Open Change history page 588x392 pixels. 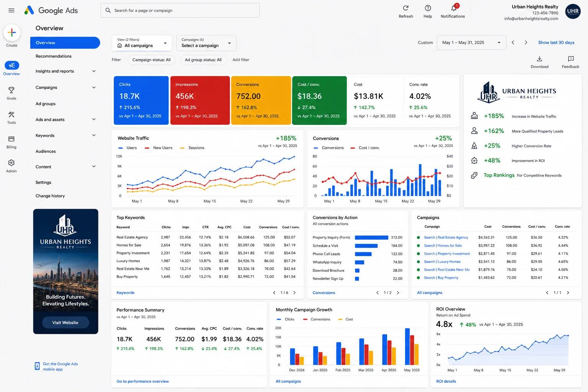point(50,196)
